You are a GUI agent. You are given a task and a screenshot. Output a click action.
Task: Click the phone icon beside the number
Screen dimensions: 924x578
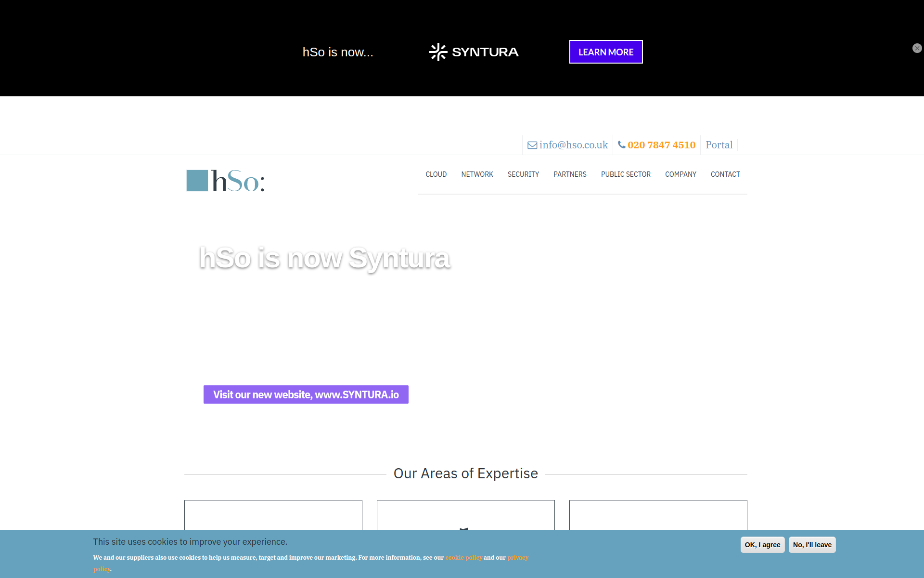[x=622, y=144]
